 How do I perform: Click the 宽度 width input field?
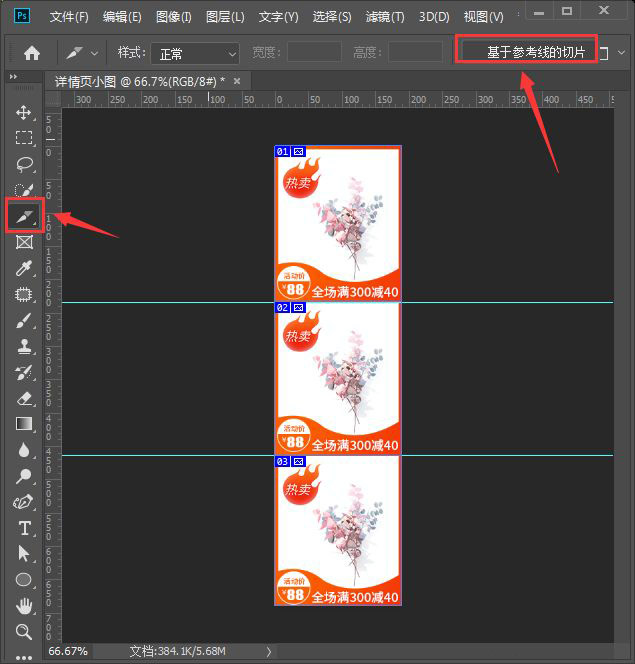point(314,52)
